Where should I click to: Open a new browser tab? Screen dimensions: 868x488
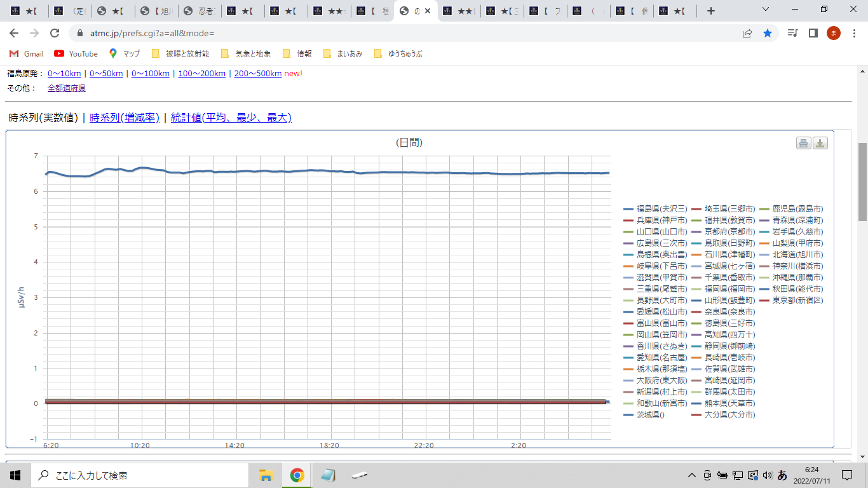tap(711, 11)
